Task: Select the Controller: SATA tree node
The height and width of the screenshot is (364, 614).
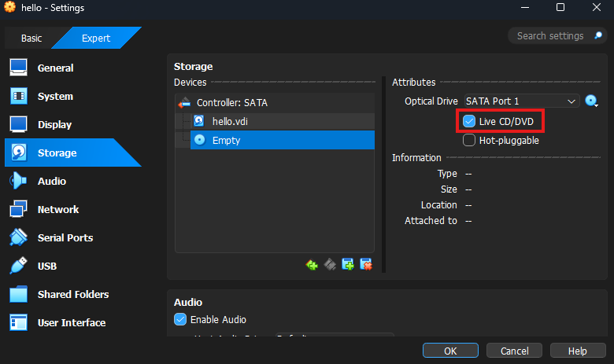Action: tap(231, 102)
